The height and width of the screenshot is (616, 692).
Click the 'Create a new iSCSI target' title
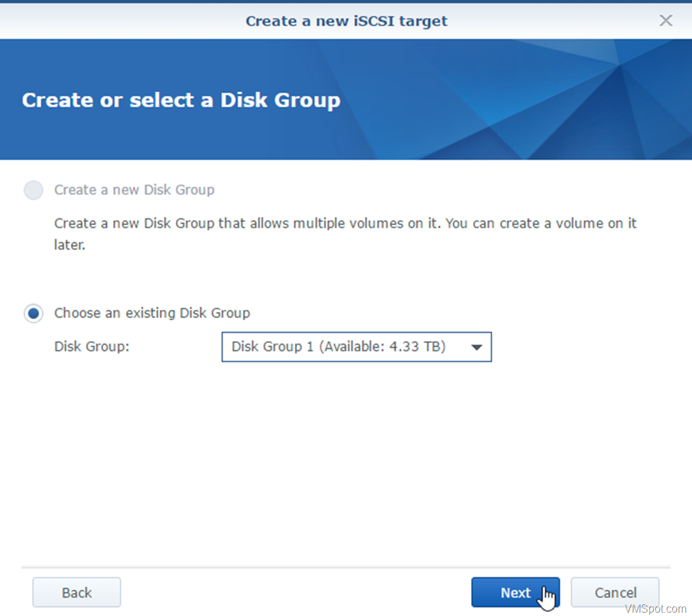point(347,20)
